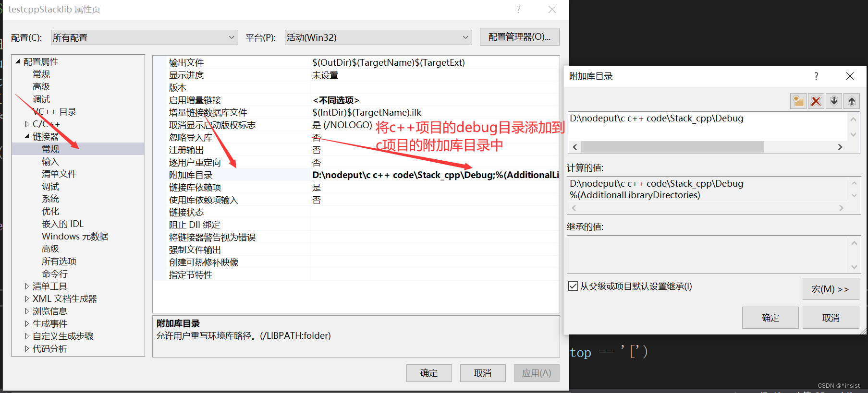868x393 pixels.
Task: Select 嵌入的 IDL under 链接器
Action: 62,224
